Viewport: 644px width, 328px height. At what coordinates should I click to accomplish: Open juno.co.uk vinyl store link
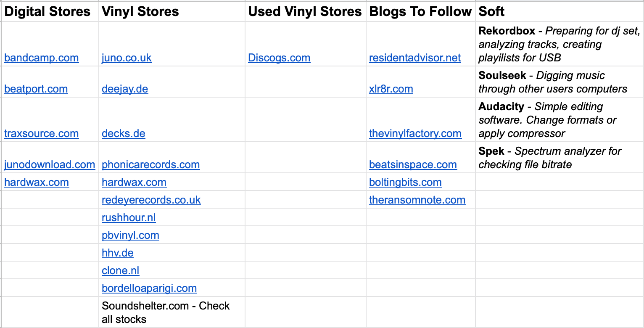pos(127,58)
